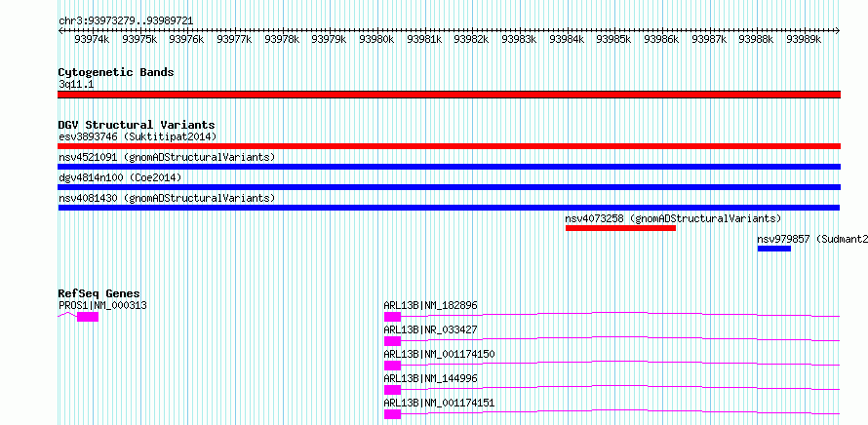Select the short blue nsv979857 variant bar
868x425 pixels.
[x=774, y=249]
